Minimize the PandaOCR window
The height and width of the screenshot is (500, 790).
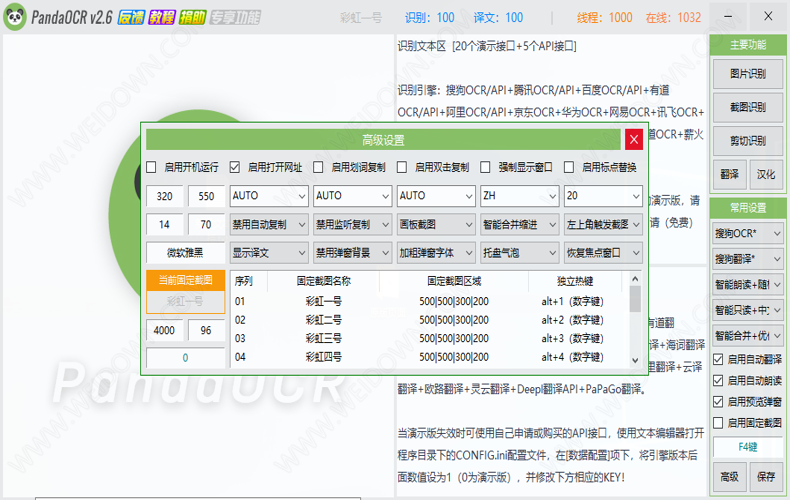point(729,17)
